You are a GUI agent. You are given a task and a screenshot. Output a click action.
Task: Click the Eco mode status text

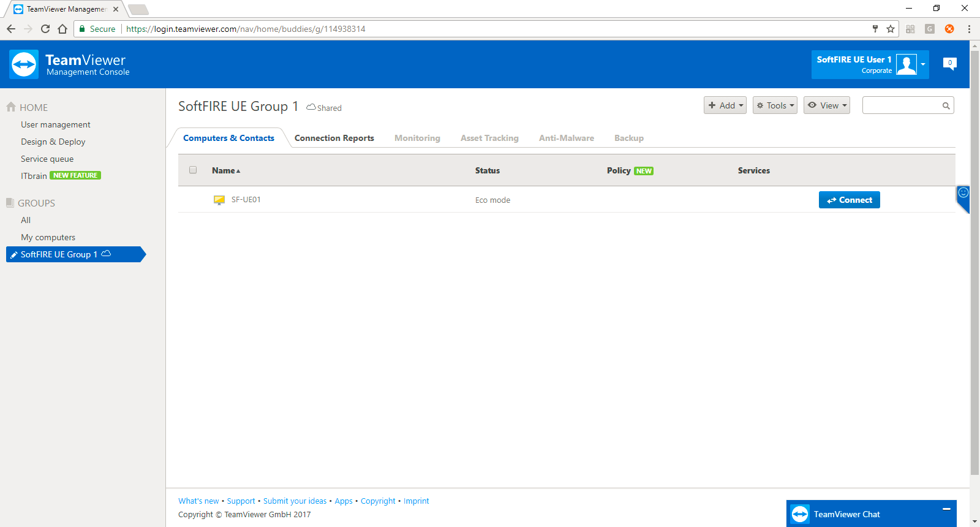coord(492,200)
